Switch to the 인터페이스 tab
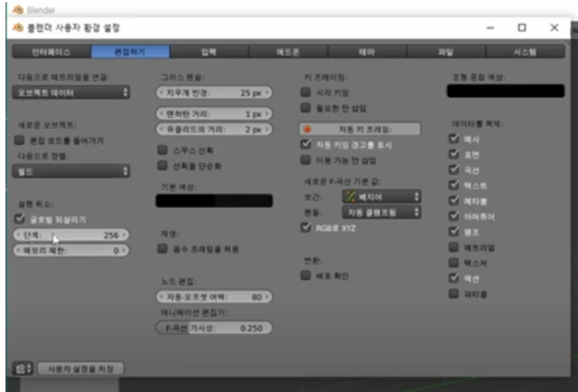This screenshot has width=578, height=392. click(52, 52)
